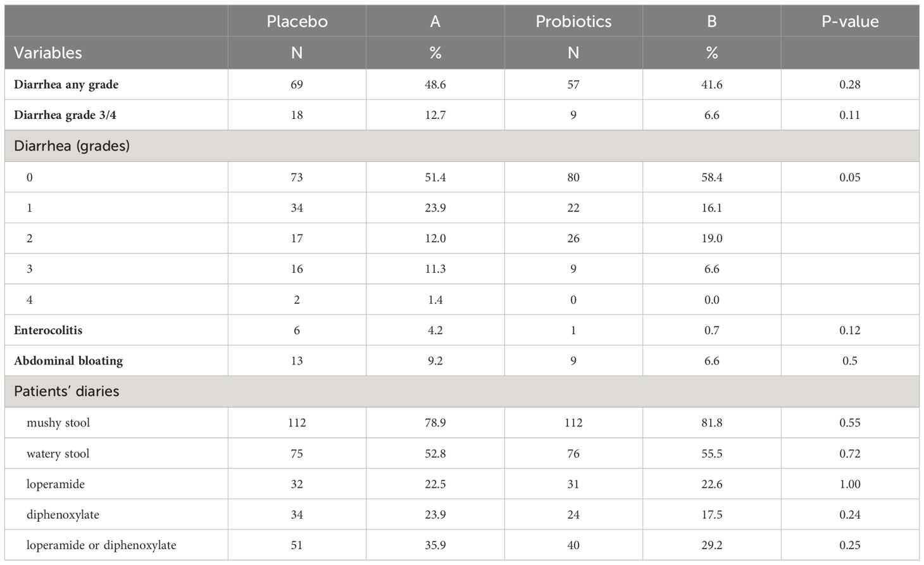This screenshot has width=924, height=565.
Task: Select the P-value column header
Action: pyautogui.click(x=850, y=22)
